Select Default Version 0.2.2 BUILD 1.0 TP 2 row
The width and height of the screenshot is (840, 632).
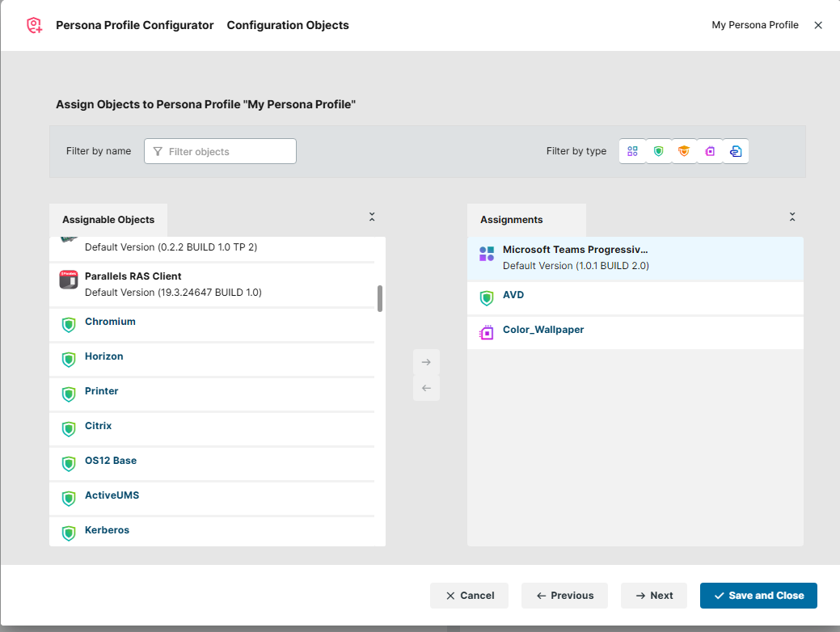[212, 248]
